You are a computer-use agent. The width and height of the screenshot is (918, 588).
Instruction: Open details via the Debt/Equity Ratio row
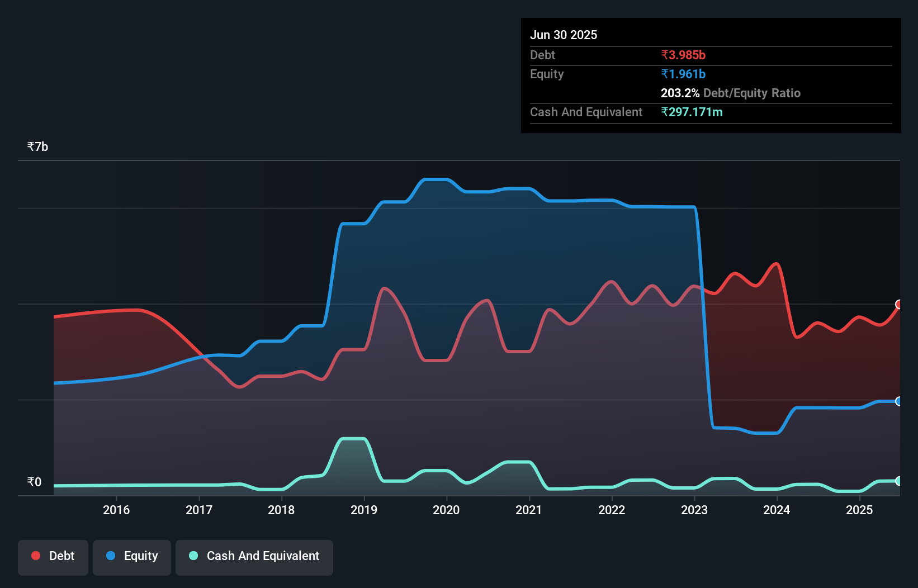tap(730, 93)
